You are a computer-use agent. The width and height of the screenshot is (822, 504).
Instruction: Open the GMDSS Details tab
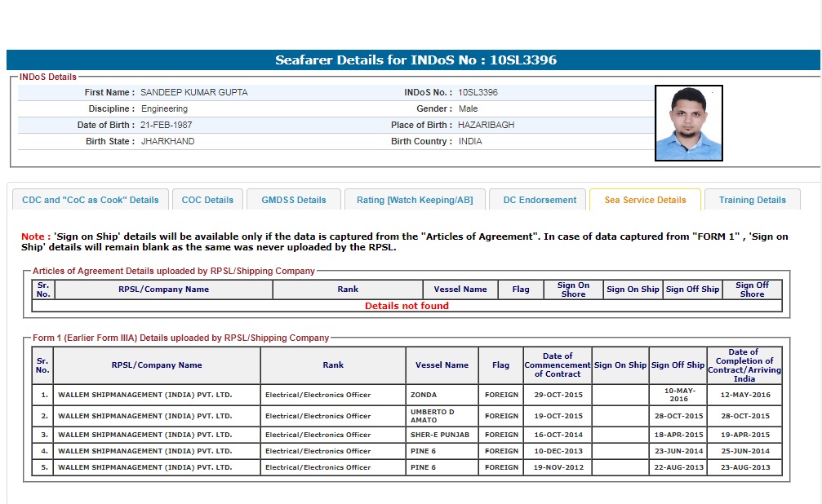(294, 200)
